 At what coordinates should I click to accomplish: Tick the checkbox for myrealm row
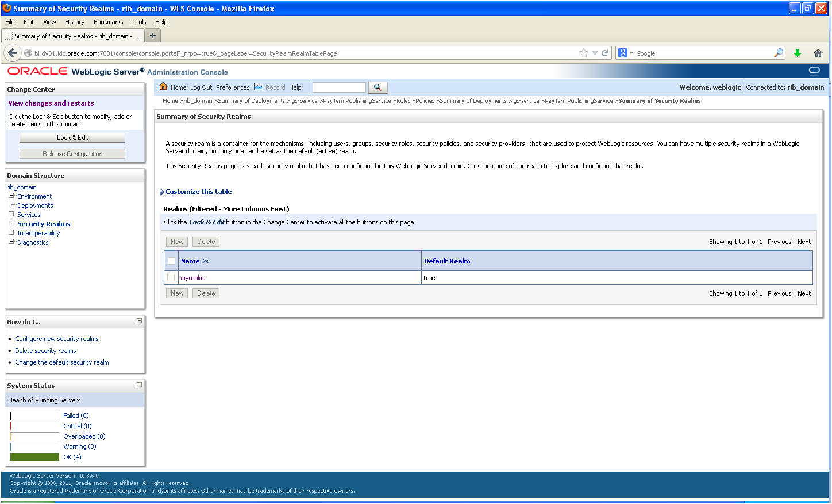click(x=171, y=278)
